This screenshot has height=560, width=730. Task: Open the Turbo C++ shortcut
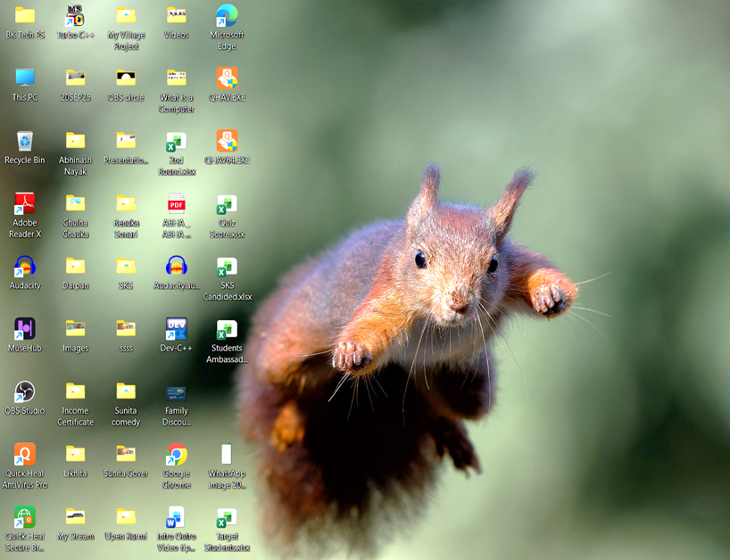coord(75,16)
